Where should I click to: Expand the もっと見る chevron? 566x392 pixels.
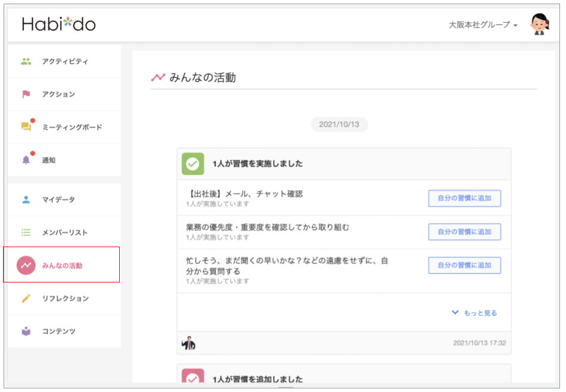click(455, 312)
